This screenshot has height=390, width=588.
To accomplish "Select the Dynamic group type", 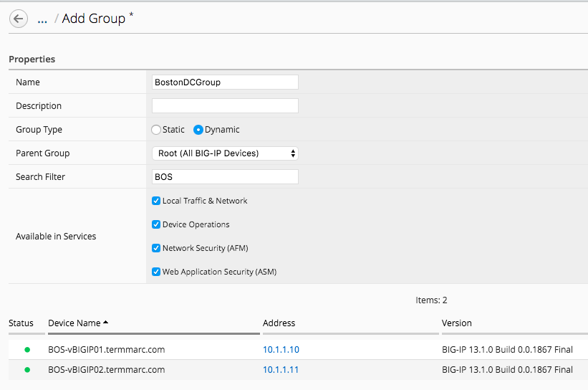I will (198, 130).
